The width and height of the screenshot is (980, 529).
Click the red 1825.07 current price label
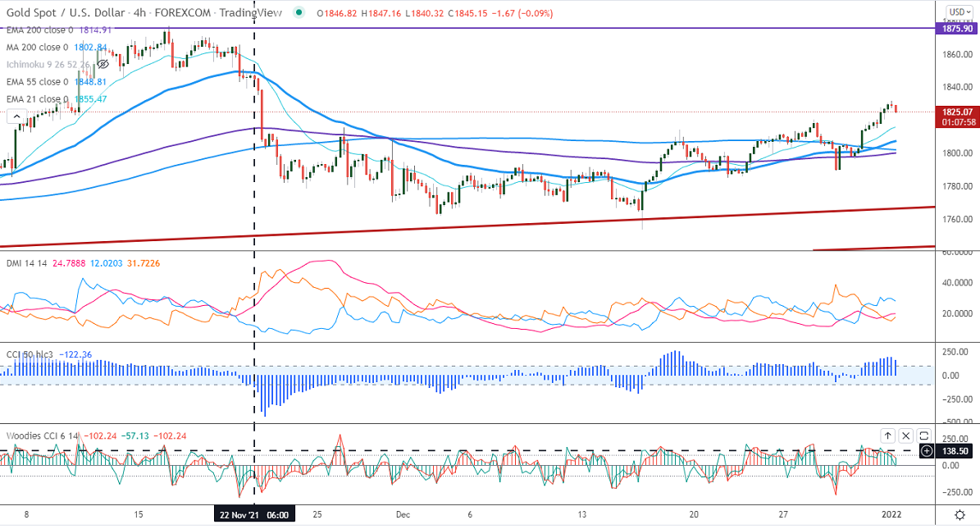click(957, 112)
